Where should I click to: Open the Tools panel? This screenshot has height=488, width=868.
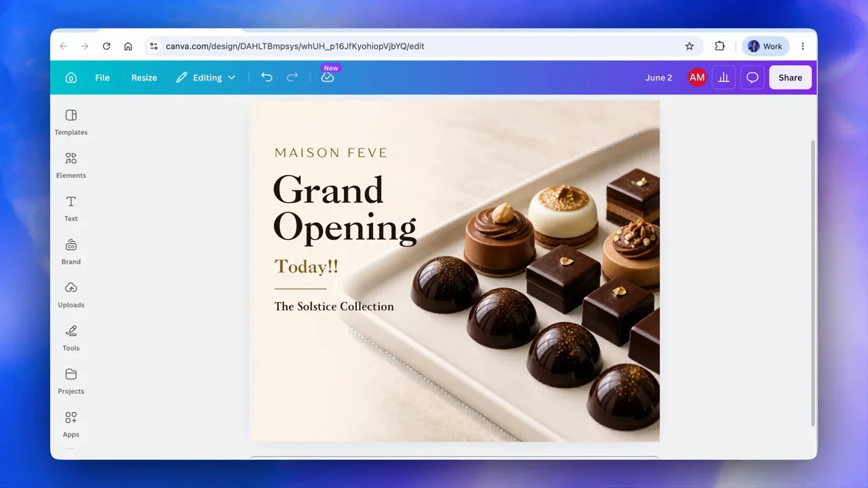click(71, 338)
